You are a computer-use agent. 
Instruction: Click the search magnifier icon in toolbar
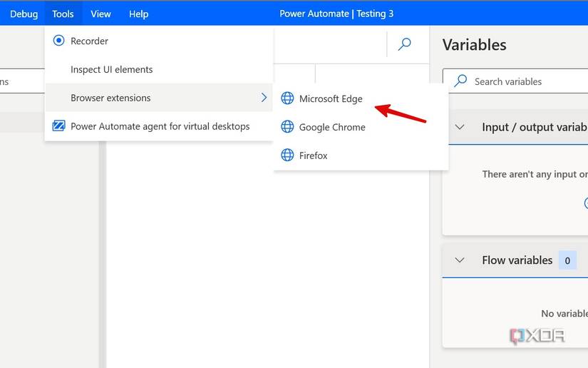[x=404, y=44]
